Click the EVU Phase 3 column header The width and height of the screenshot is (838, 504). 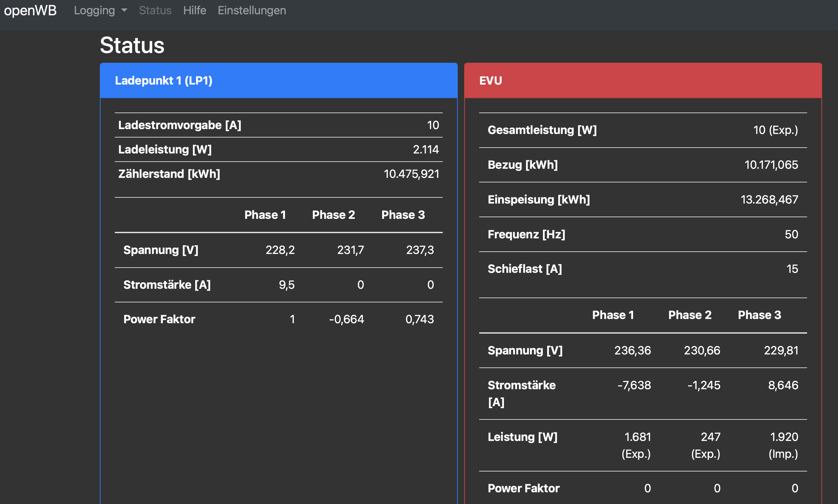(759, 315)
